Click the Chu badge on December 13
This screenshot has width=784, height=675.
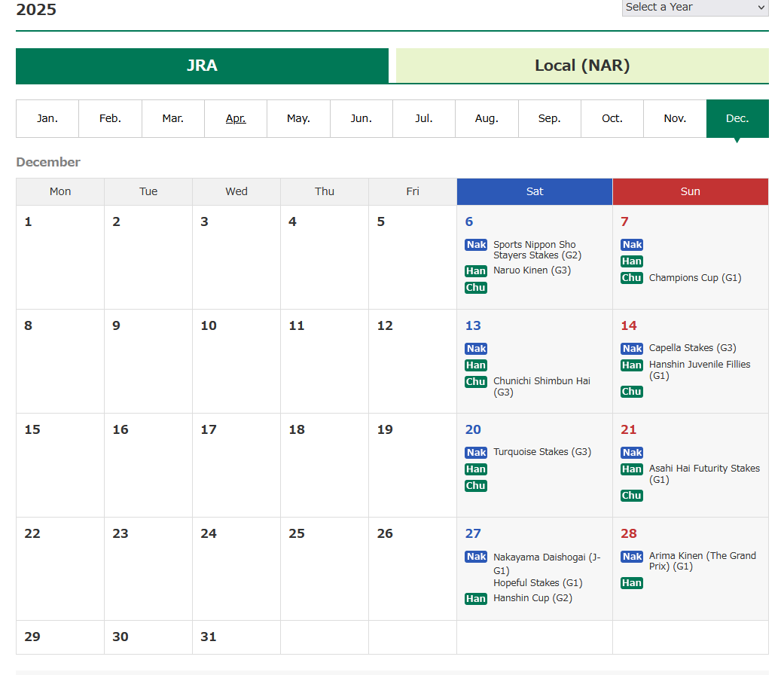[x=476, y=382]
